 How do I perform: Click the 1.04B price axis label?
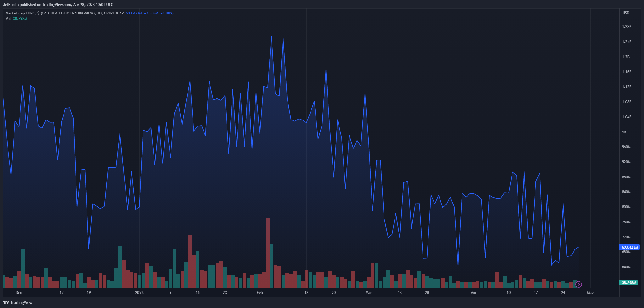click(627, 117)
